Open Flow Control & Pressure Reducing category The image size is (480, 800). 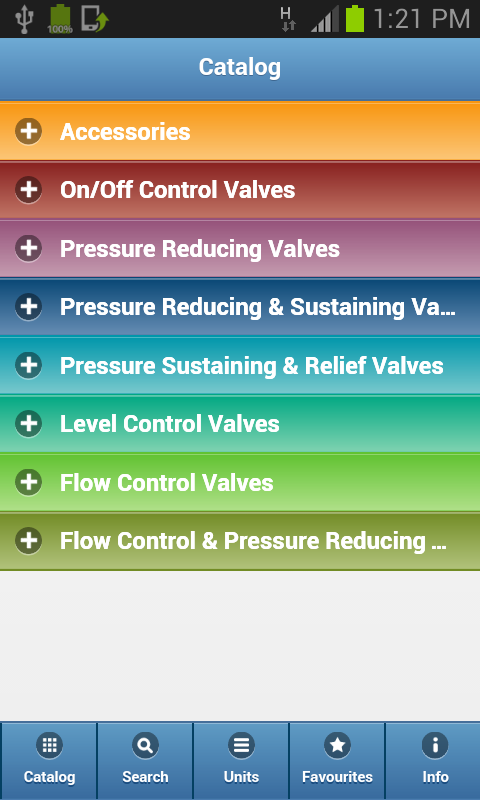tap(240, 541)
